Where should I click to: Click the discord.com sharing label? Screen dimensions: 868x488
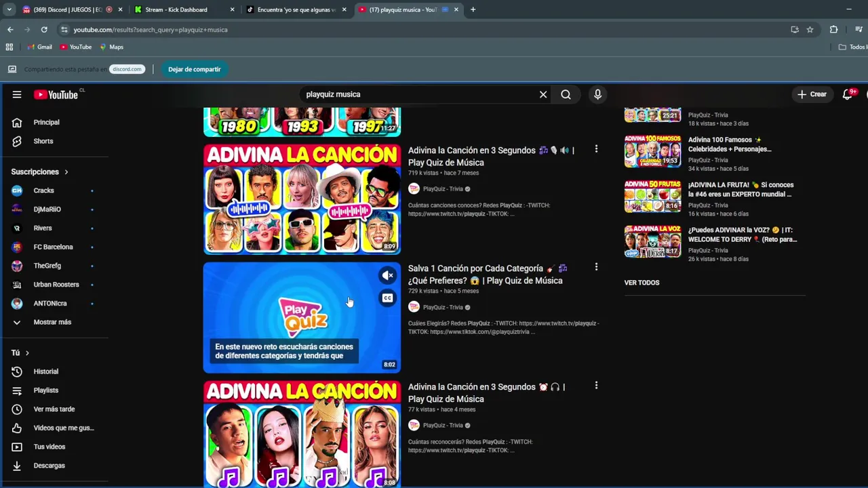point(127,69)
